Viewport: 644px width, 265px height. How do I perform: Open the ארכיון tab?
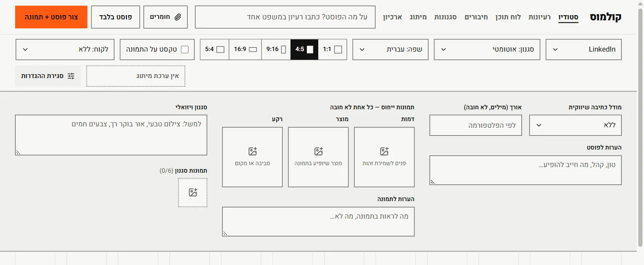tap(393, 17)
